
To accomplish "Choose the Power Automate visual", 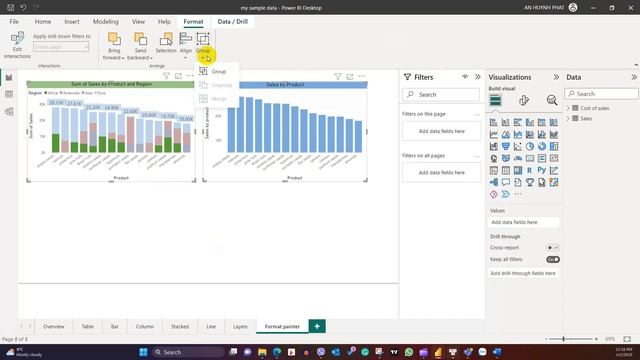I will tap(506, 194).
